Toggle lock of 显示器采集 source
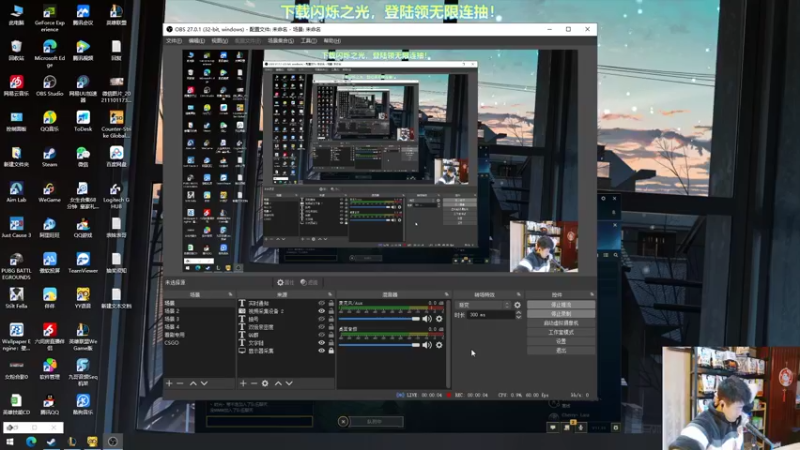This screenshot has width=800, height=450. click(x=331, y=351)
